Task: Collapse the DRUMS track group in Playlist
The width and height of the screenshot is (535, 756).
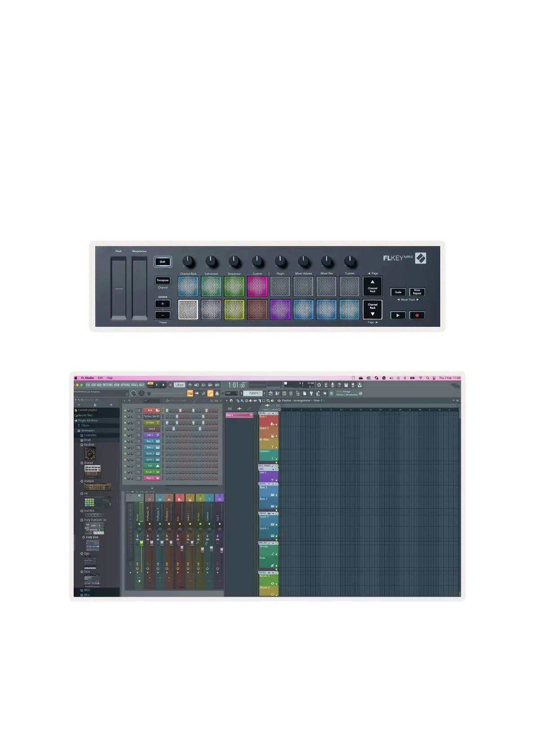Action: (x=273, y=413)
